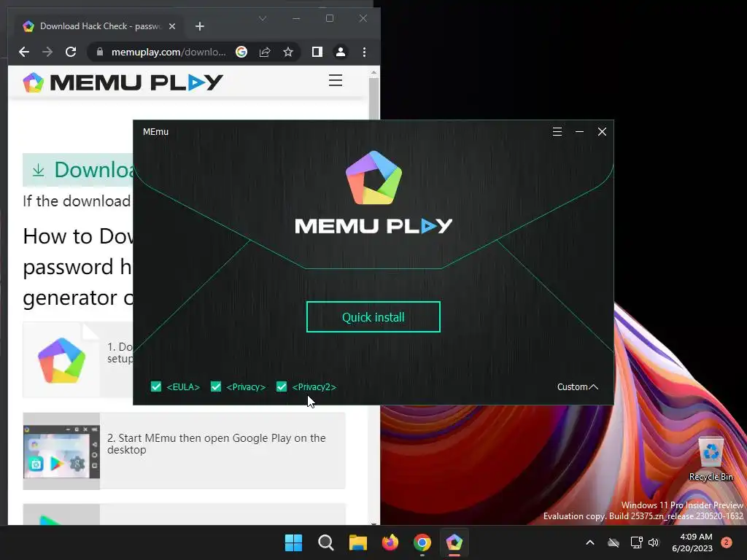Open Chrome three-dot menu

pyautogui.click(x=365, y=52)
